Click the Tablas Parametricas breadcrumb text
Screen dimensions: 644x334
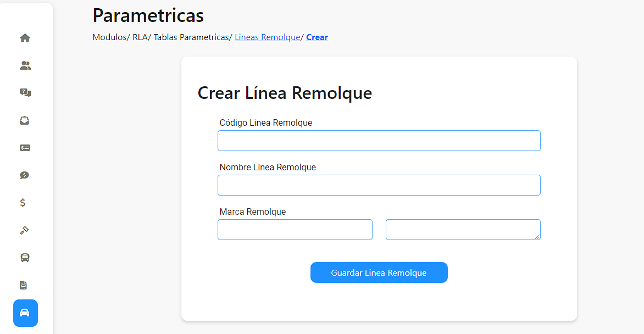(x=191, y=37)
